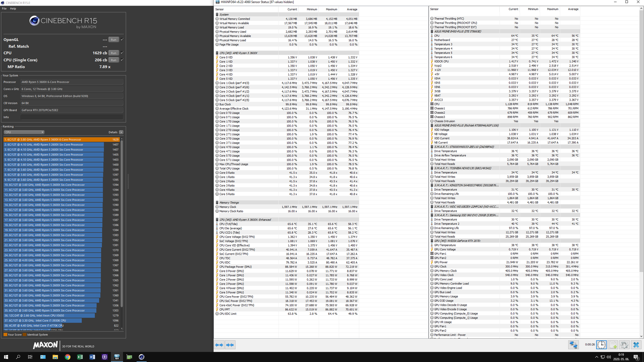The height and width of the screenshot is (362, 644).
Task: Switch to green circuit board taskbar app
Action: coord(129,357)
